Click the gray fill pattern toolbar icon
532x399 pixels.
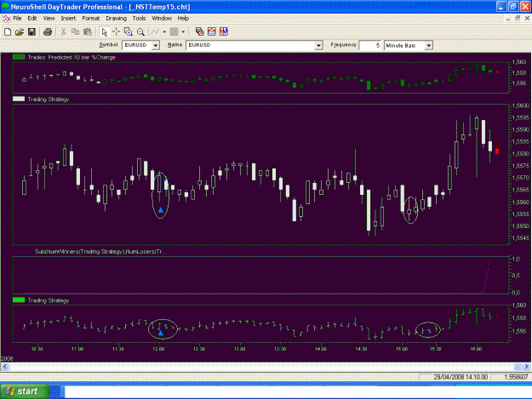click(x=174, y=31)
